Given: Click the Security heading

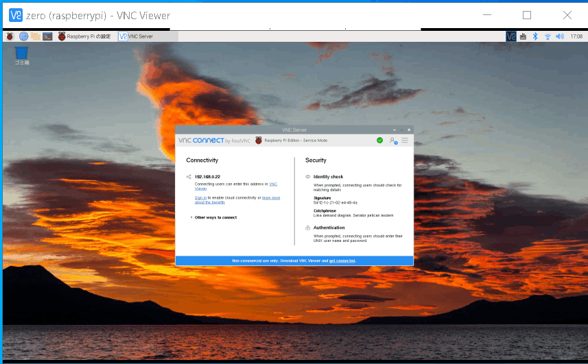Looking at the screenshot, I should 316,160.
